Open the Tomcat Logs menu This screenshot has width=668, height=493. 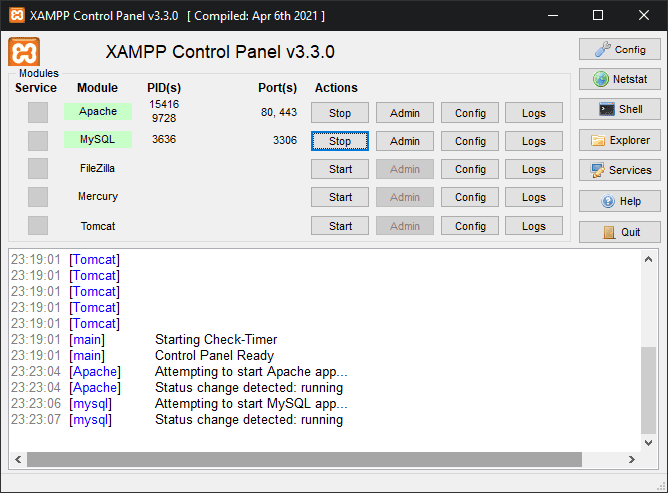tap(534, 226)
